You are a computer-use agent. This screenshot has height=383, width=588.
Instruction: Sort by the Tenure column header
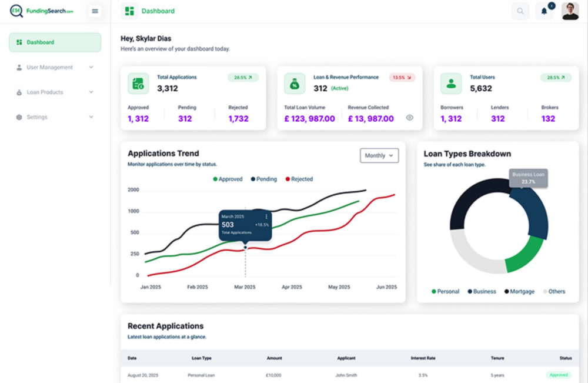click(497, 358)
